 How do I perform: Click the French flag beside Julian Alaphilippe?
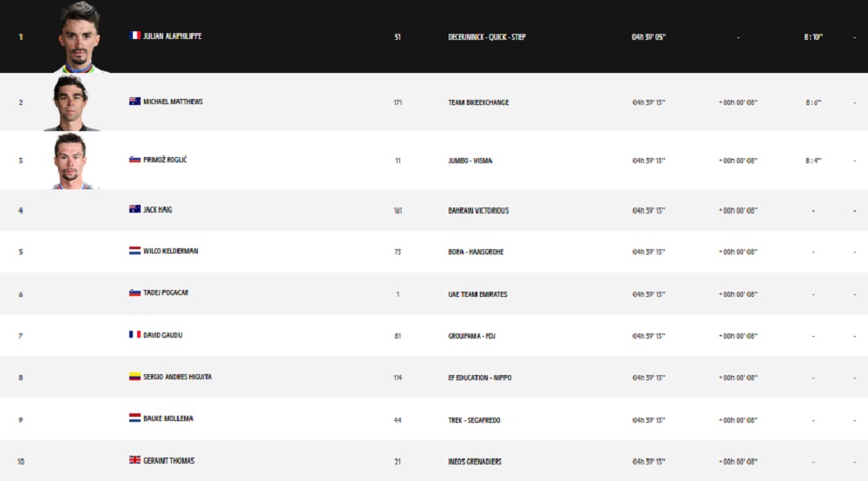tap(135, 36)
